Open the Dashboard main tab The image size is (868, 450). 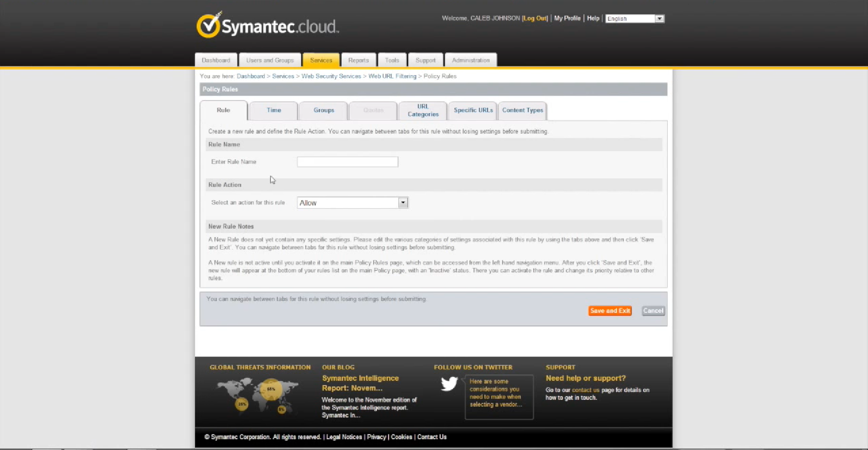coord(216,60)
